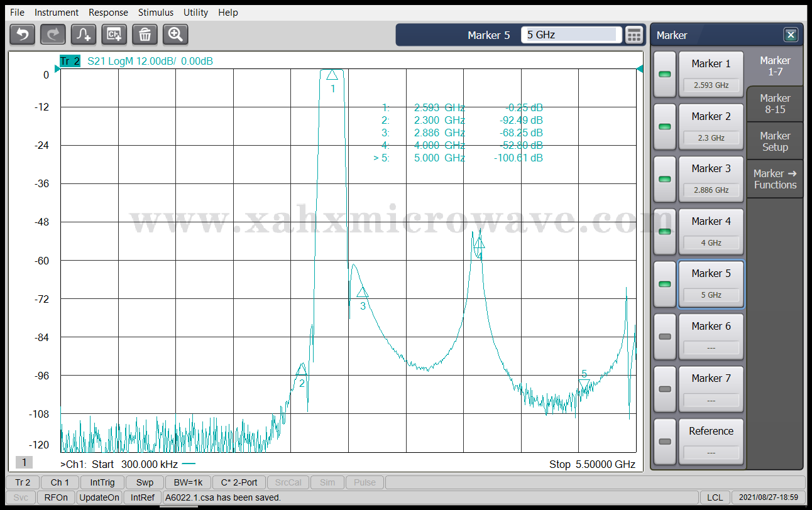Select Marker 5 button at 5 GHz
This screenshot has height=510, width=812.
click(711, 284)
